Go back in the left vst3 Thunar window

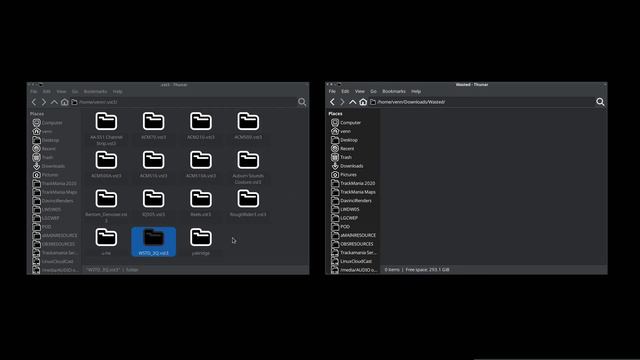tap(34, 102)
